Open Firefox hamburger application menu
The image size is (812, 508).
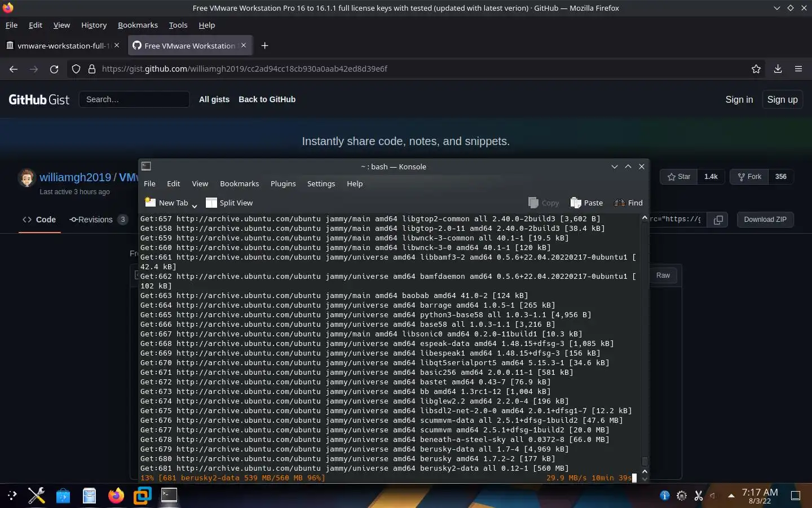[x=798, y=69]
